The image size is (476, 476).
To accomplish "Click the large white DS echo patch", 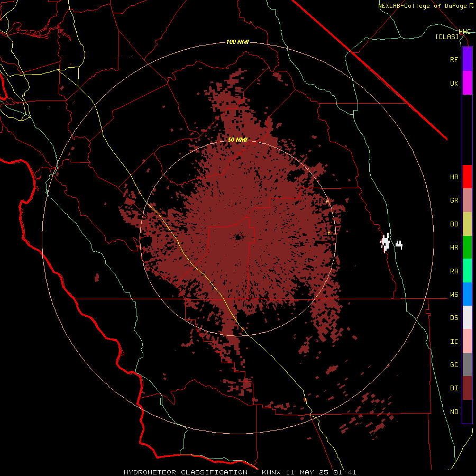I will pyautogui.click(x=385, y=243).
